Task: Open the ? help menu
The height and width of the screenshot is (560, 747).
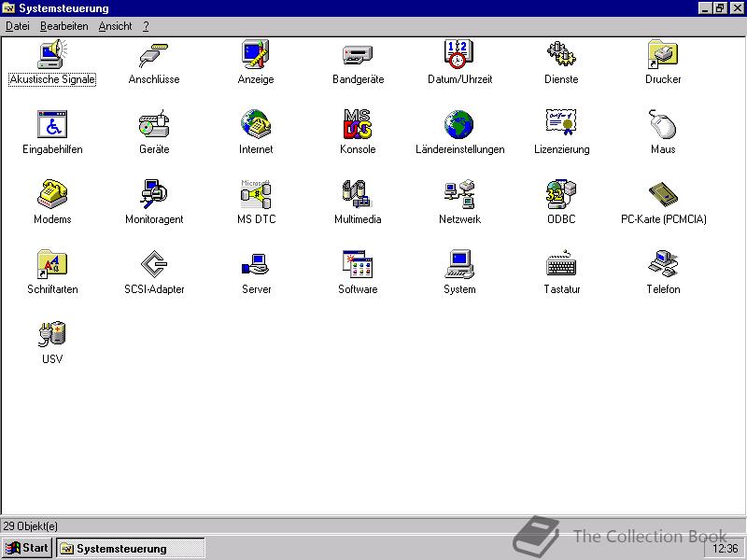Action: point(146,26)
